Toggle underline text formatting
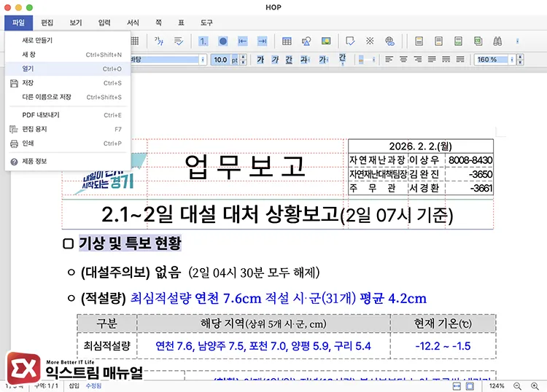The image size is (547, 392). pyautogui.click(x=289, y=60)
